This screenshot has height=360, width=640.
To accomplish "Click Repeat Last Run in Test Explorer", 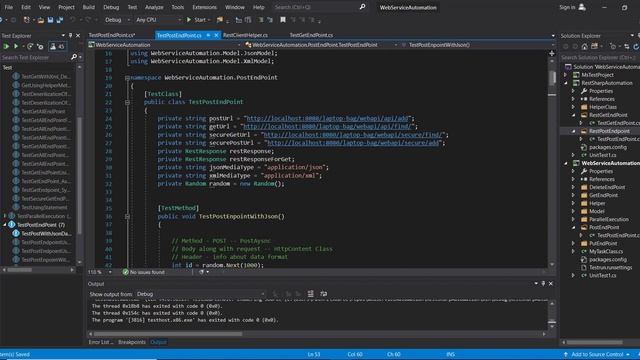I will tap(30, 47).
